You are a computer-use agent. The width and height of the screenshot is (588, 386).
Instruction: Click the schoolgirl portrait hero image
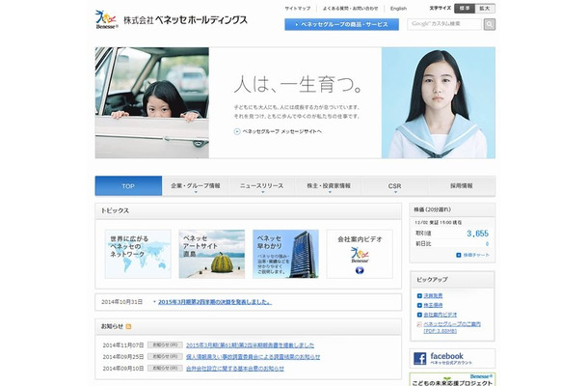coord(439,102)
